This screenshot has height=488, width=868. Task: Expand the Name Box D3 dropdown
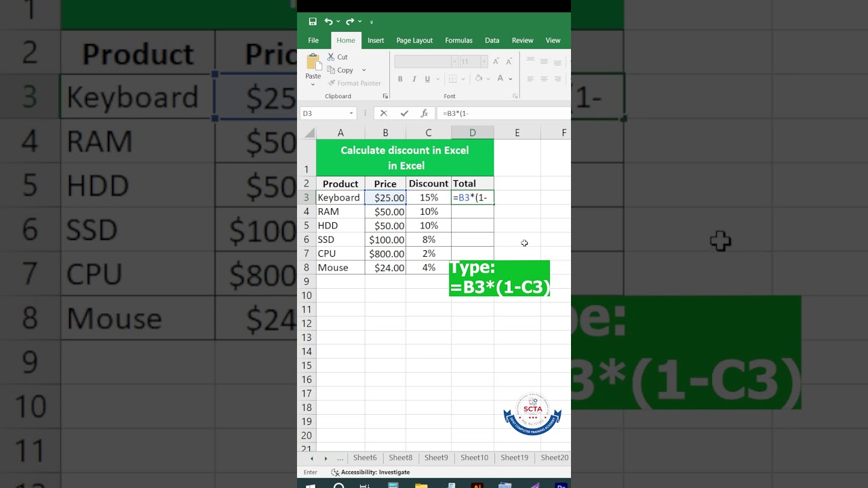pyautogui.click(x=351, y=113)
